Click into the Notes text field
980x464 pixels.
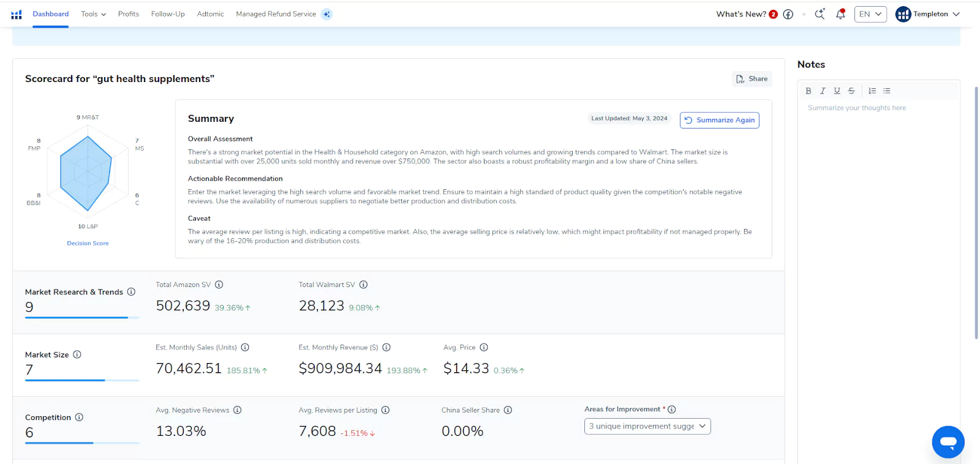[x=878, y=184]
